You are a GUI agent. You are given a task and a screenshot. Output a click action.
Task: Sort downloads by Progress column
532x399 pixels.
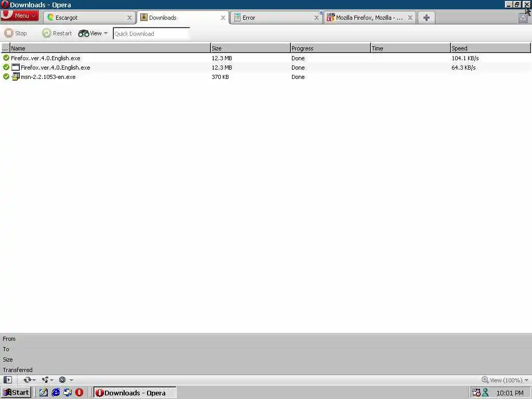pyautogui.click(x=330, y=48)
